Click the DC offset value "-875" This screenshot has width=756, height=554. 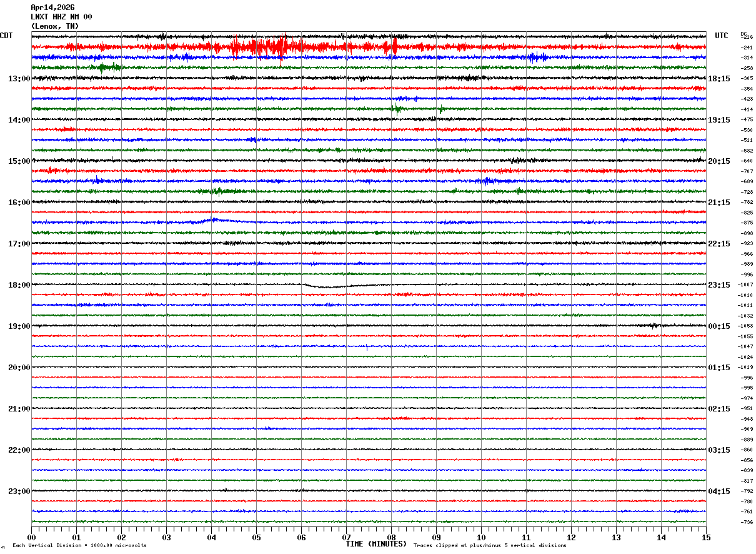point(747,223)
